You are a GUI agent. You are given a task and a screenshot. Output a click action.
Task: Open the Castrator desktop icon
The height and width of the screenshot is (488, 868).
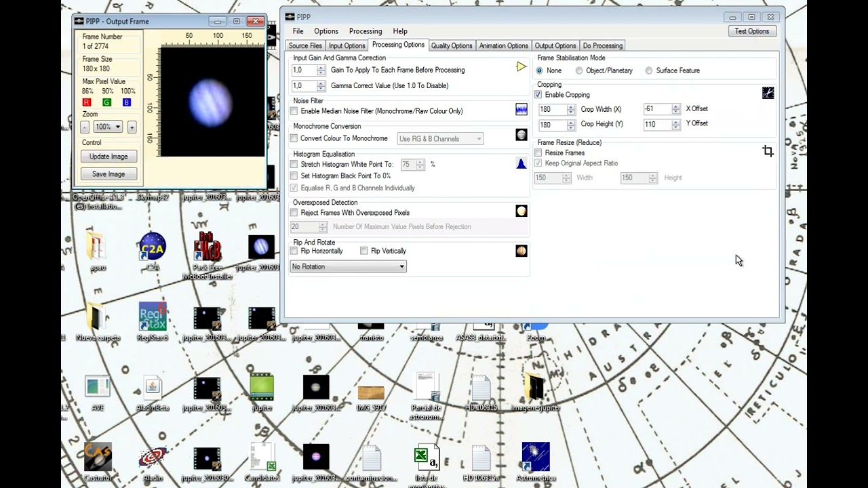click(x=98, y=462)
